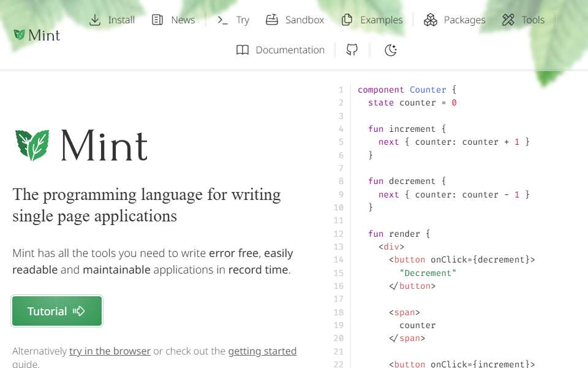
Task: Click the 'state counter = 0' code line
Action: (412, 102)
